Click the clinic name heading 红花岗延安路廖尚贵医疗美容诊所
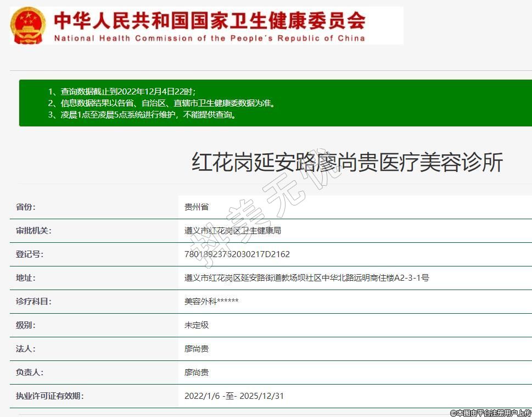 [x=347, y=163]
